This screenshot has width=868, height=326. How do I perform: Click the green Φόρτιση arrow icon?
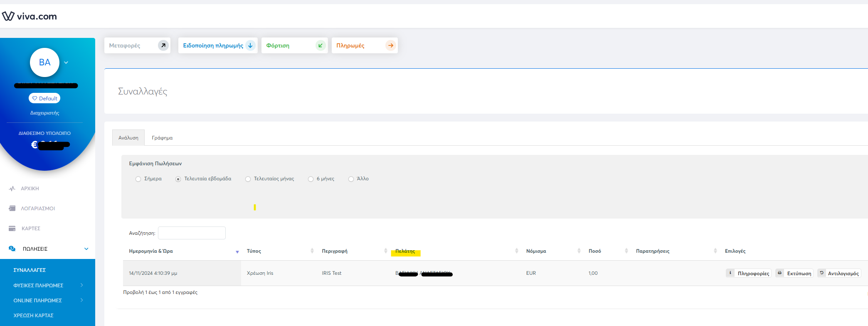pos(321,45)
